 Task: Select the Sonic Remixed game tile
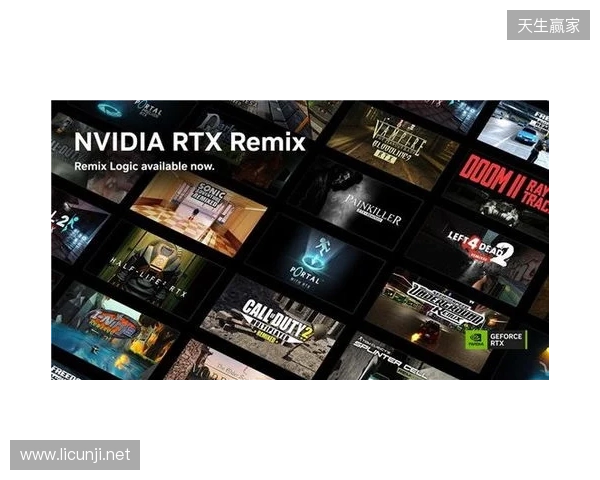pos(199,212)
